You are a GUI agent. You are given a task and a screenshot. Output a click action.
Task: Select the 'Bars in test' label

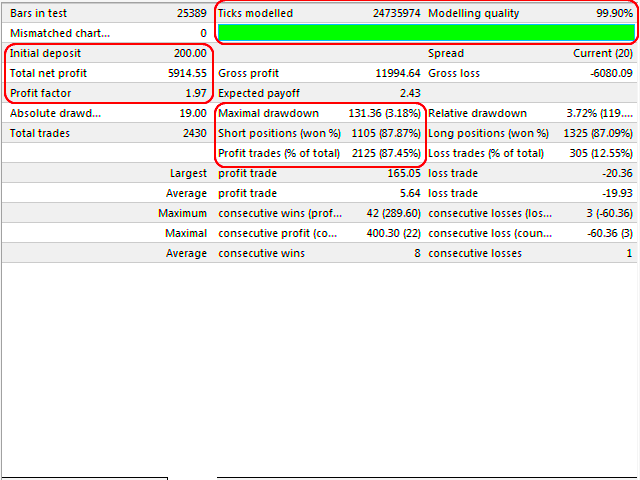tap(38, 13)
